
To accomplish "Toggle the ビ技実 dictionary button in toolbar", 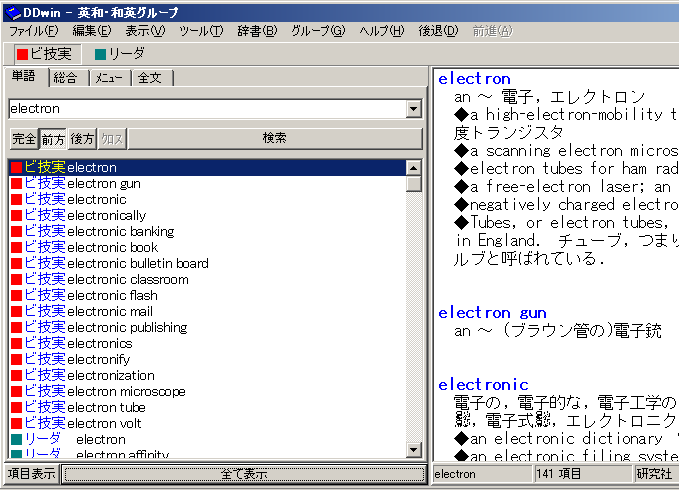I will click(x=46, y=54).
